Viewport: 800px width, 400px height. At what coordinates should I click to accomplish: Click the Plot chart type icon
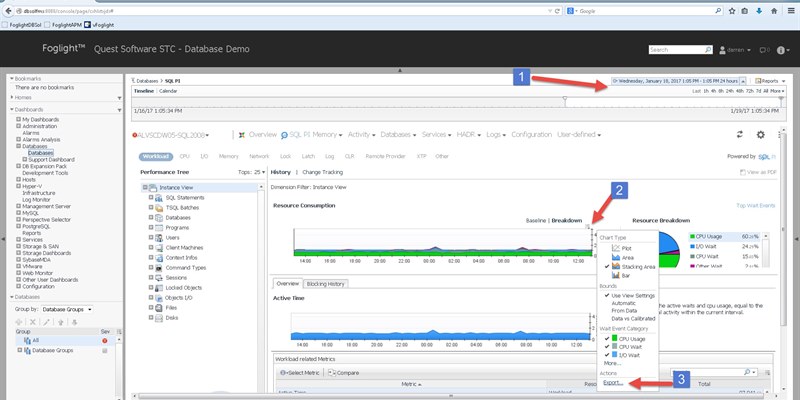pyautogui.click(x=616, y=248)
